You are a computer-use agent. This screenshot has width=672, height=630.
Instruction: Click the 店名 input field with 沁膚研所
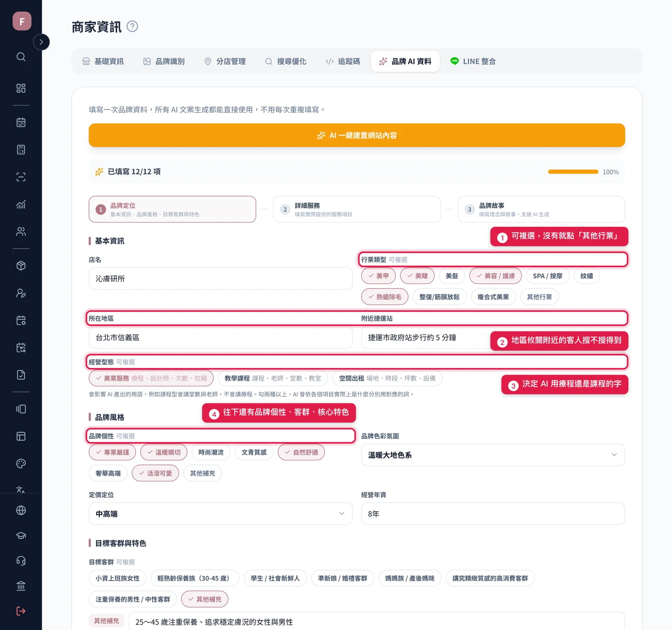click(x=220, y=278)
